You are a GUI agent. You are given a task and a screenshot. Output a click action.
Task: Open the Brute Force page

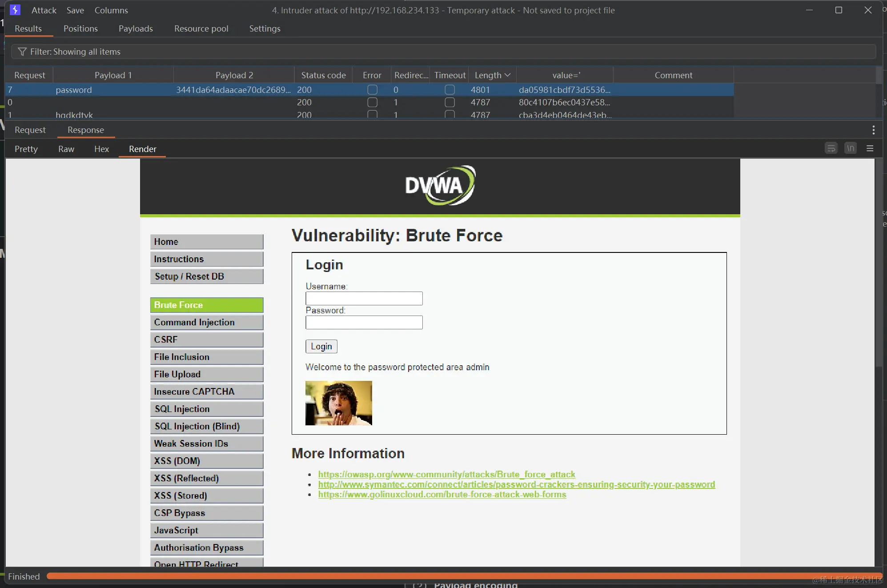[207, 305]
